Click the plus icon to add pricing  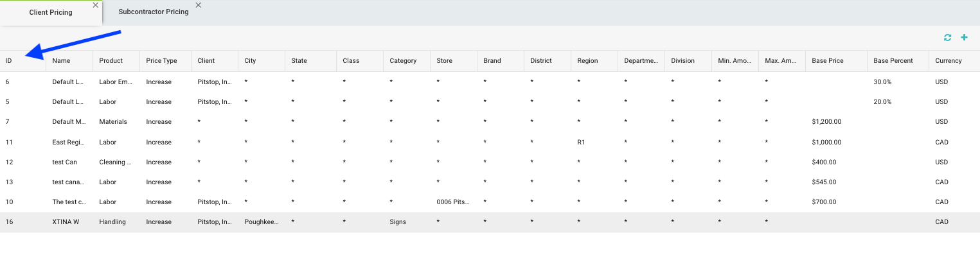tap(964, 38)
